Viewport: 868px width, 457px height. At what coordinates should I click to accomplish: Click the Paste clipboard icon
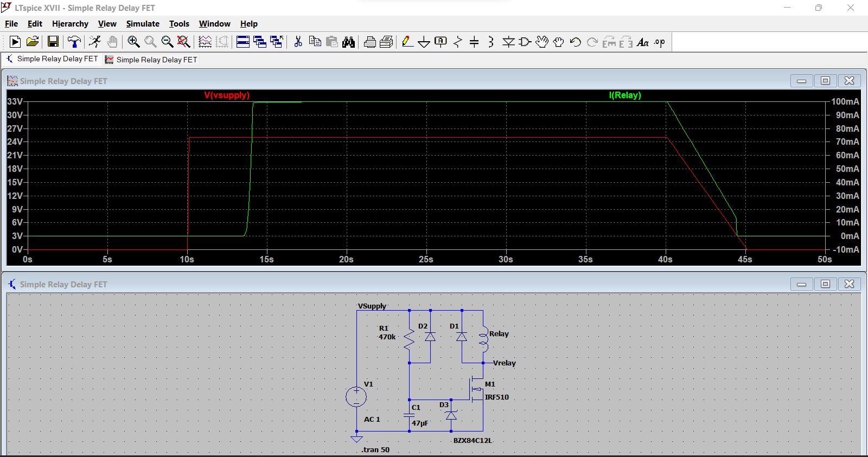coord(332,42)
